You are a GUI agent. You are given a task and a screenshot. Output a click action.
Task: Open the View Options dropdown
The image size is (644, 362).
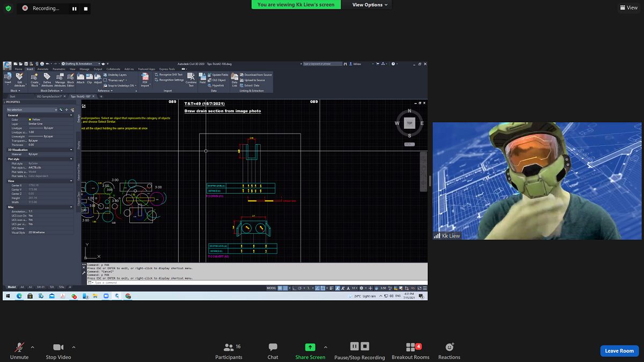pyautogui.click(x=369, y=5)
